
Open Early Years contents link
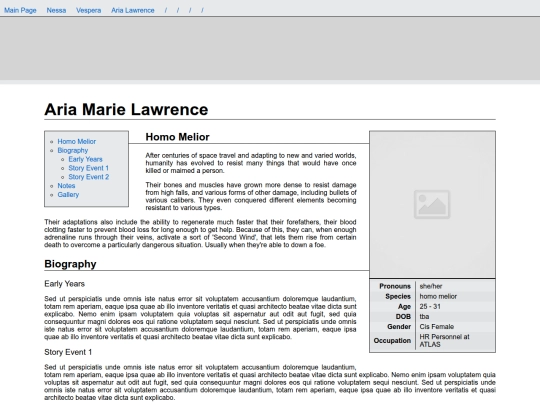coord(85,159)
